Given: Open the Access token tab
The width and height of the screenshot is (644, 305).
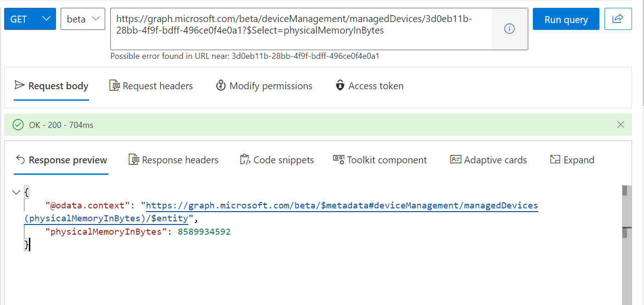Looking at the screenshot, I should [x=369, y=86].
